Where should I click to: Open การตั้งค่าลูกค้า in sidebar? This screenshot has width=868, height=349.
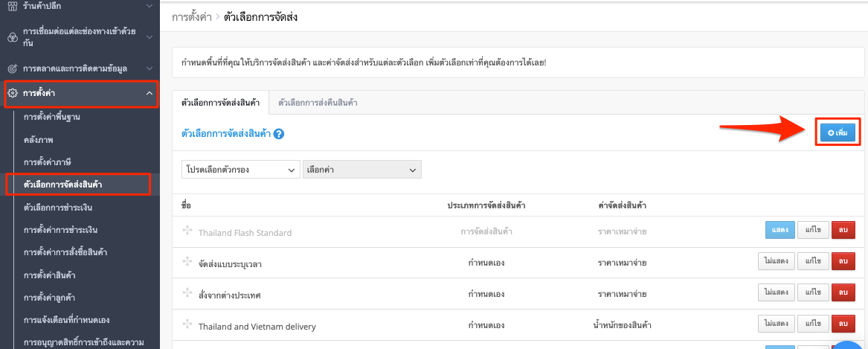[50, 297]
